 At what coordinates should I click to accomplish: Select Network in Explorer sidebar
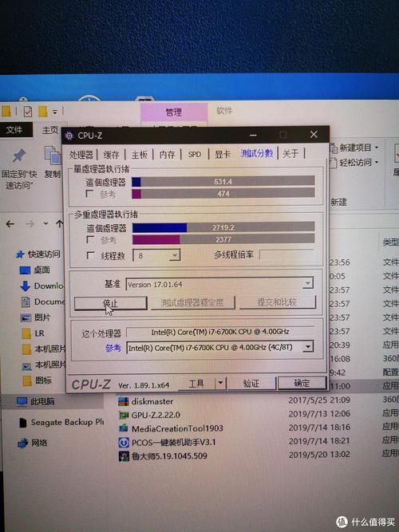pos(33,443)
